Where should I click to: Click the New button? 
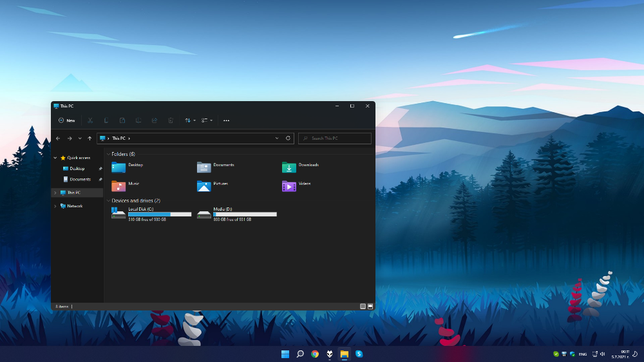coord(66,120)
